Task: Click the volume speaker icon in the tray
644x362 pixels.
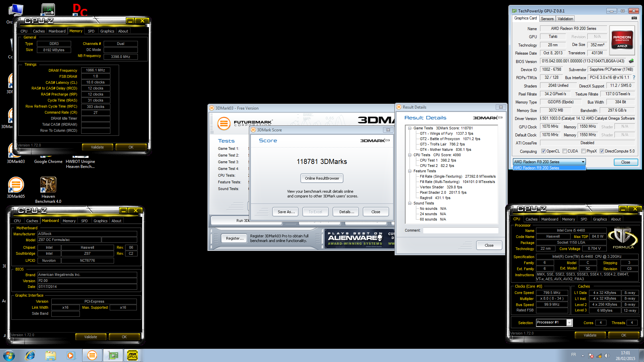Action: pos(607,356)
